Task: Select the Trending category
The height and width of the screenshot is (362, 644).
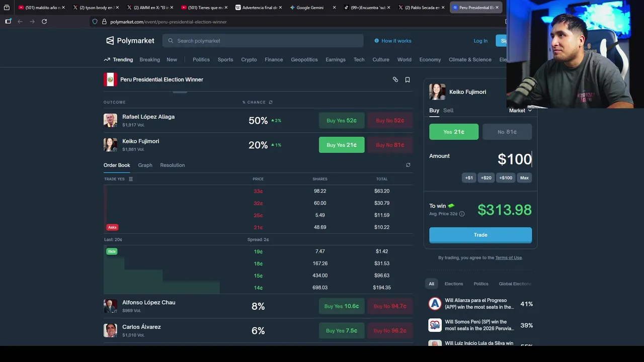Action: click(x=119, y=59)
